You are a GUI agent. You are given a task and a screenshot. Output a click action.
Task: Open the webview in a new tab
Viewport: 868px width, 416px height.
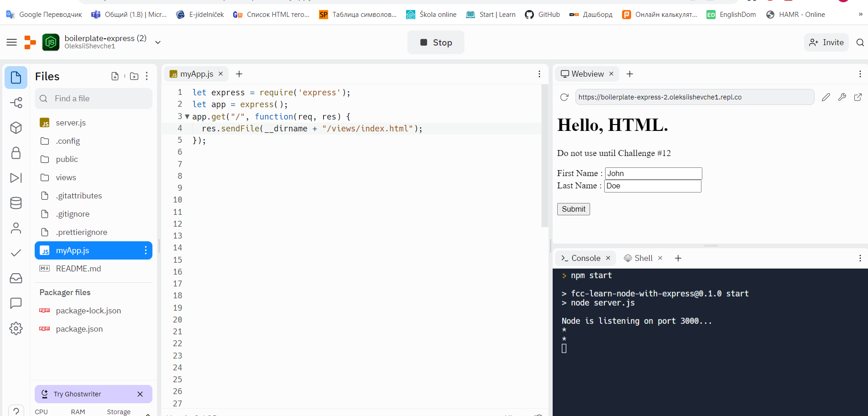pyautogui.click(x=858, y=97)
